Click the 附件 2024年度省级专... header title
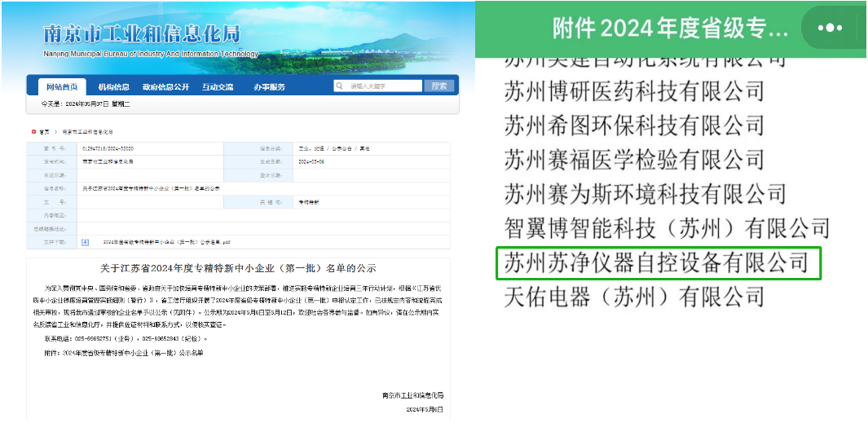 pos(670,29)
